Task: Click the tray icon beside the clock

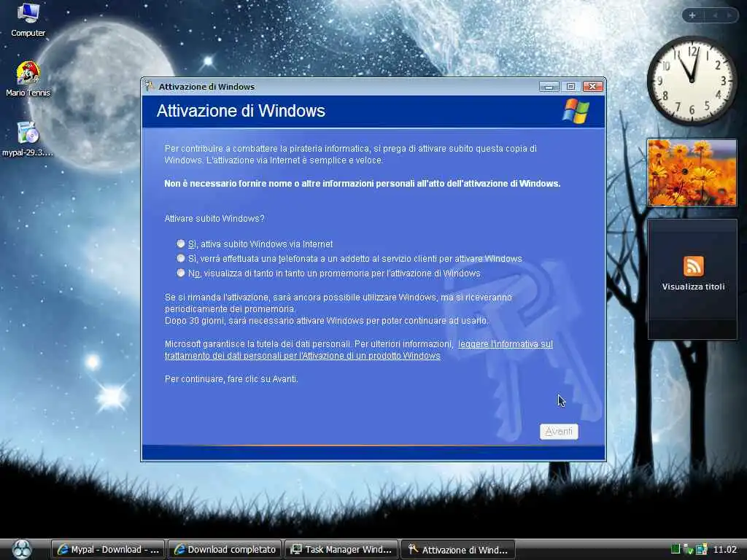Action: (x=701, y=549)
